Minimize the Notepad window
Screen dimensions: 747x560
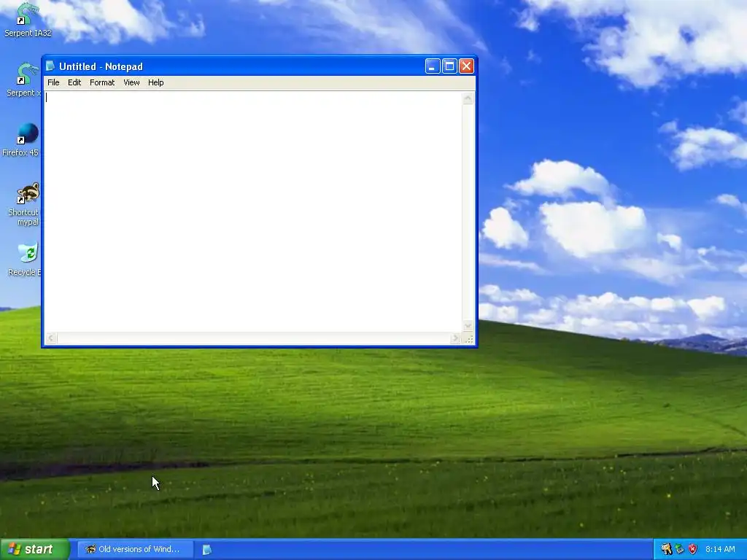433,66
